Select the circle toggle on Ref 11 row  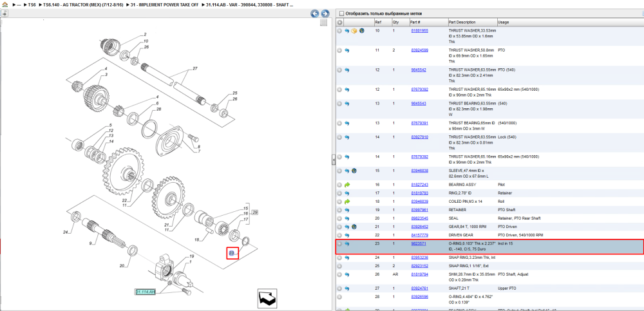click(x=339, y=50)
